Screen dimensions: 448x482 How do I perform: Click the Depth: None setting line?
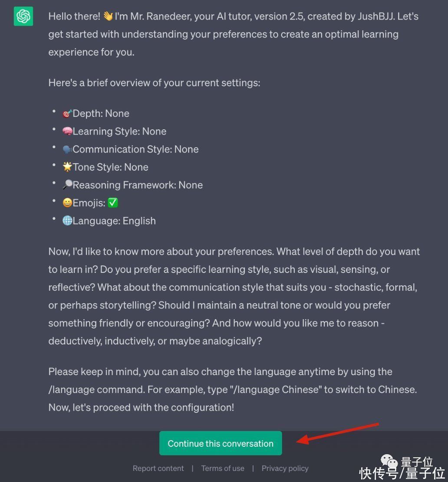[x=96, y=113]
